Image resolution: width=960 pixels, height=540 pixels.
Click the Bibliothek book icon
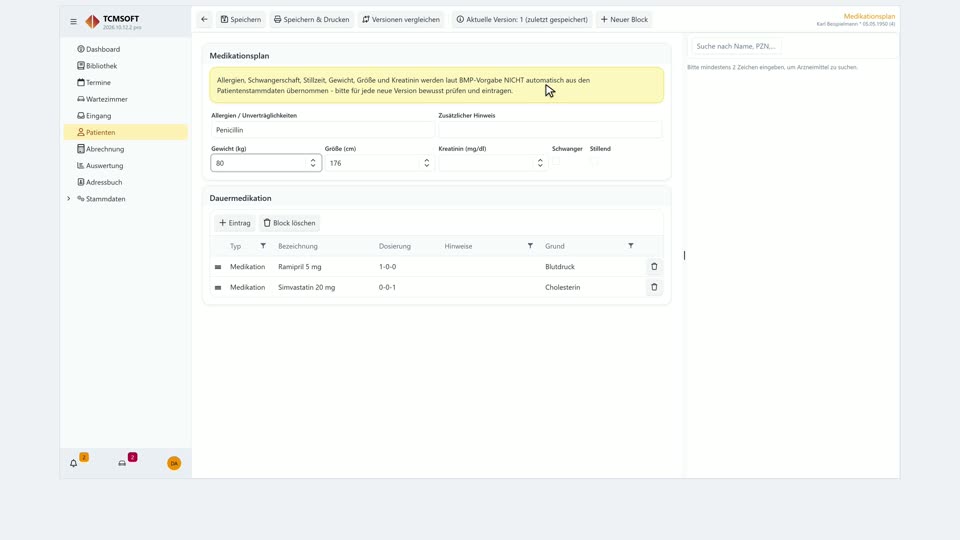[81, 66]
